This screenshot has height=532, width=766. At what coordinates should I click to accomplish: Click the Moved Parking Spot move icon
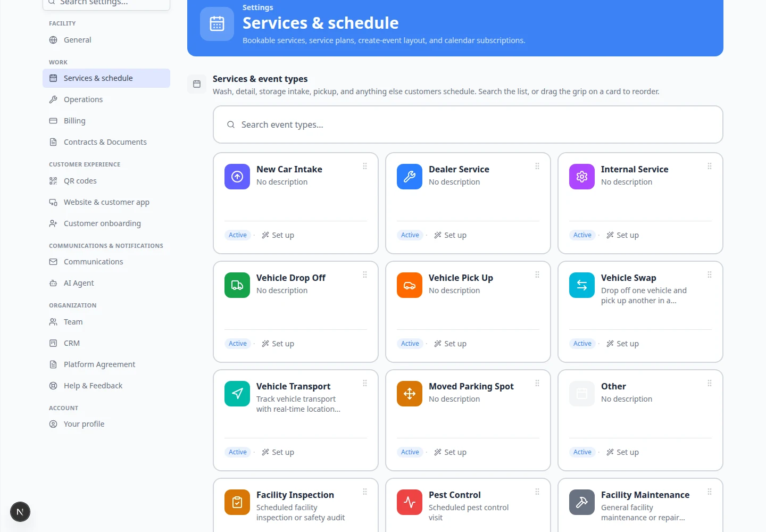tap(410, 394)
